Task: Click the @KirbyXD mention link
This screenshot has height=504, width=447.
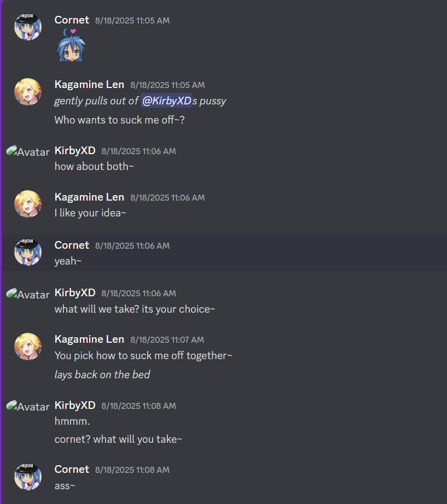Action: 167,101
